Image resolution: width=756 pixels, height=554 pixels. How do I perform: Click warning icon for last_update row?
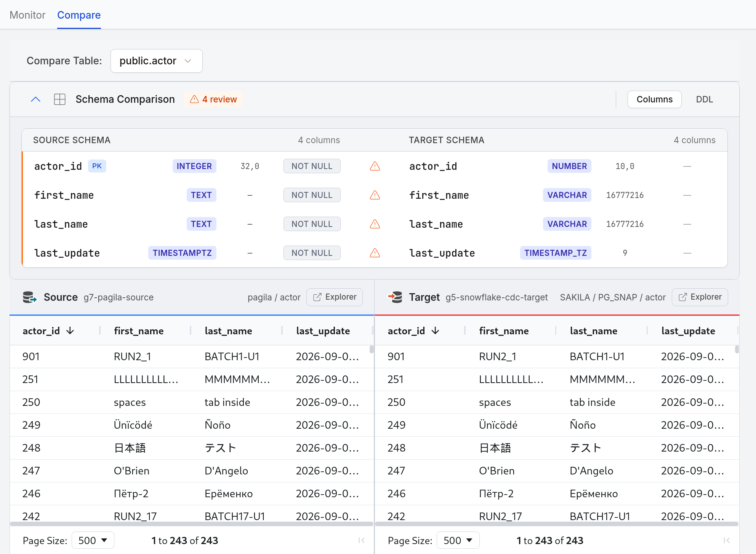pyautogui.click(x=375, y=253)
